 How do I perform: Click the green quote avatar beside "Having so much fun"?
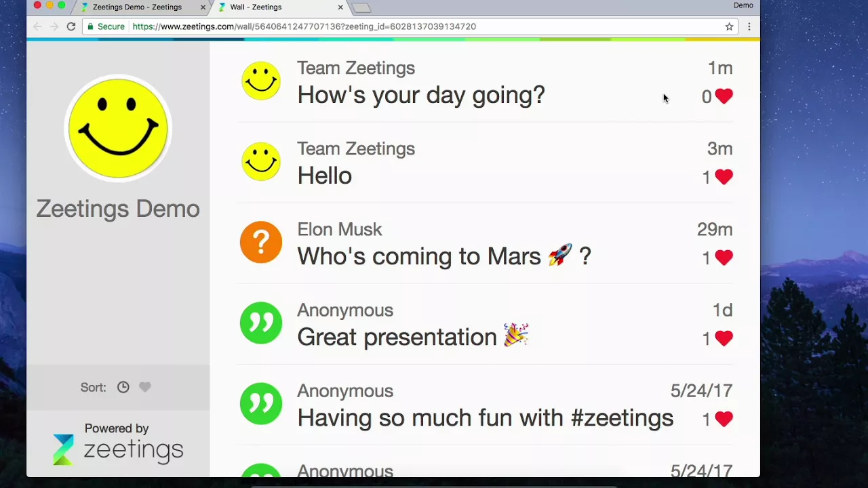tap(261, 403)
